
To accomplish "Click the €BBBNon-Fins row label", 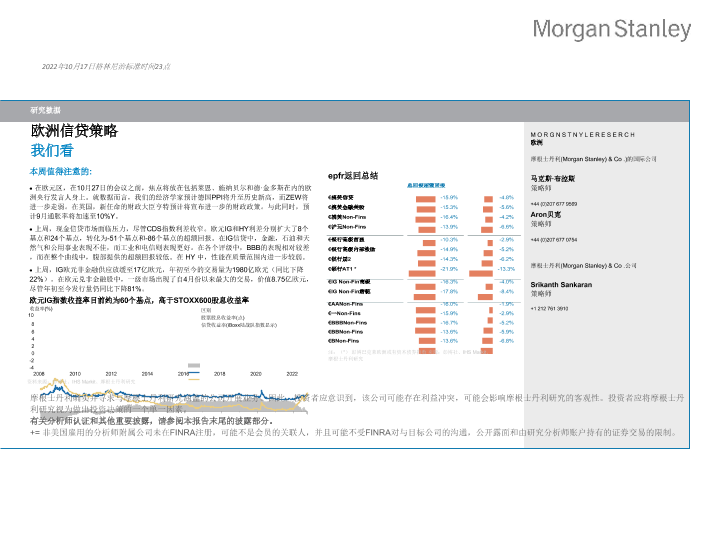I will 351,323.
